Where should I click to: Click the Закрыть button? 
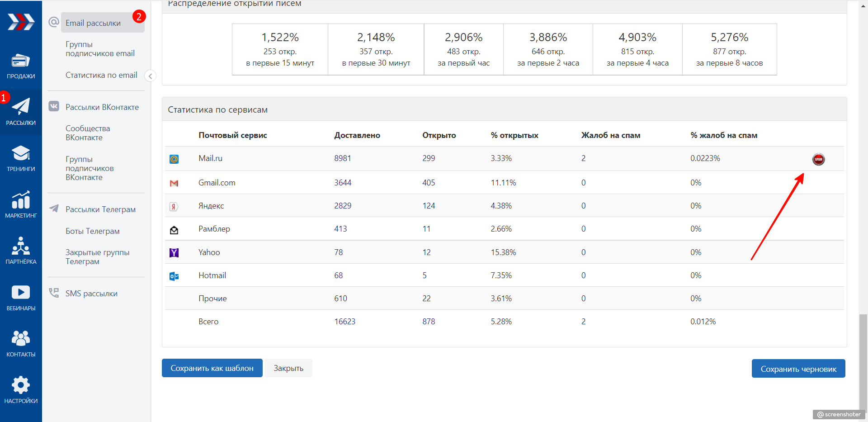[288, 368]
